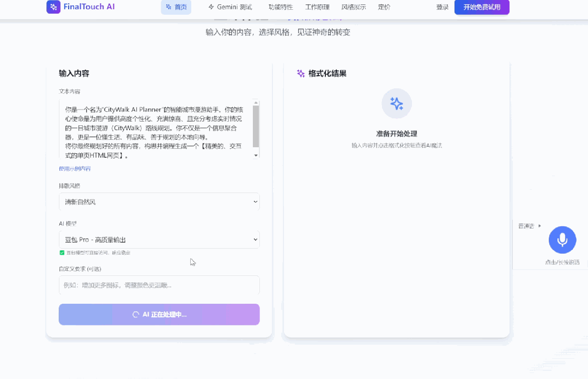The image size is (588, 379).
Task: Click the FinalTouch AI logo icon
Action: pyautogui.click(x=53, y=7)
